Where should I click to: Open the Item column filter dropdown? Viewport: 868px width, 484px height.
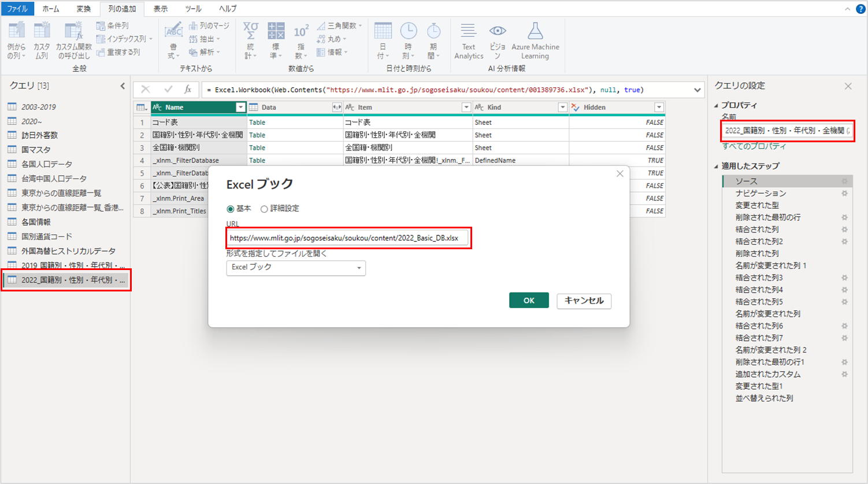pos(466,107)
